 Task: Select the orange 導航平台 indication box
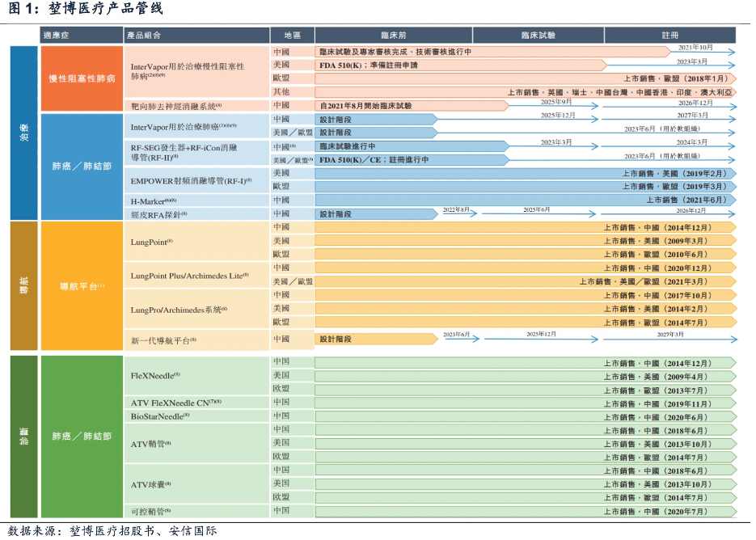[x=82, y=286]
